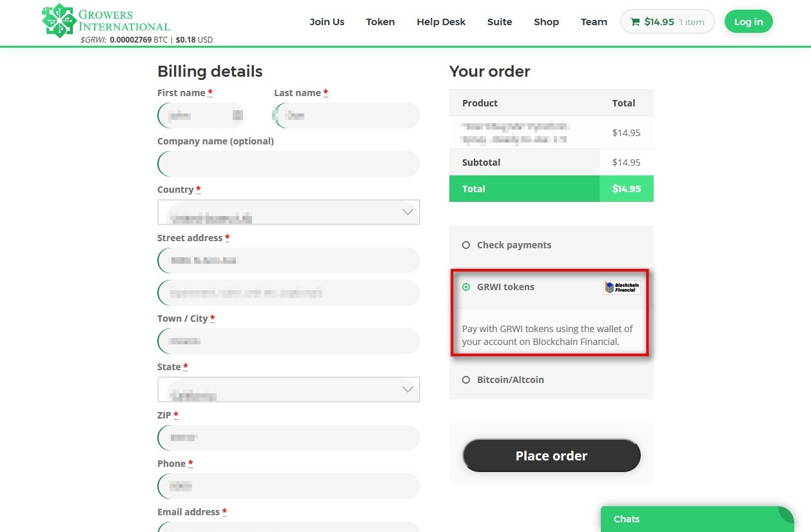Screen dimensions: 811x532
Task: Click the Company name input field
Action: [288, 164]
